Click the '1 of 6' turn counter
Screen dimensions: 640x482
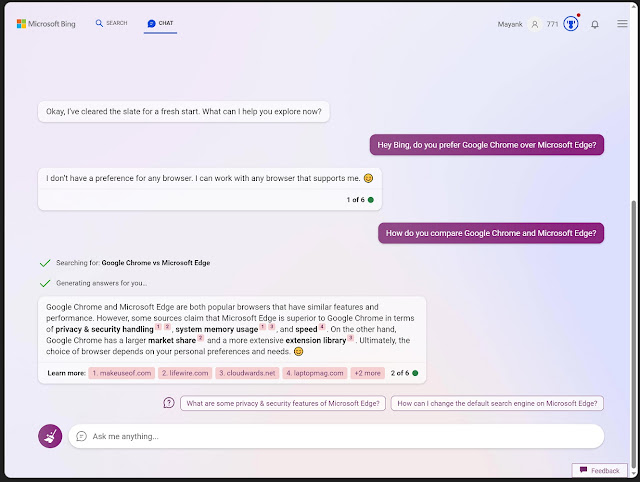point(356,200)
